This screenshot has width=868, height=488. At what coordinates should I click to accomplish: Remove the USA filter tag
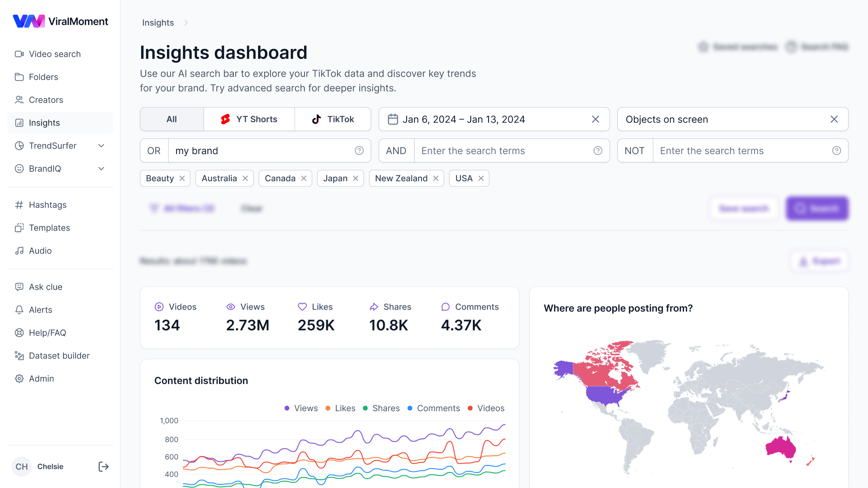click(481, 178)
